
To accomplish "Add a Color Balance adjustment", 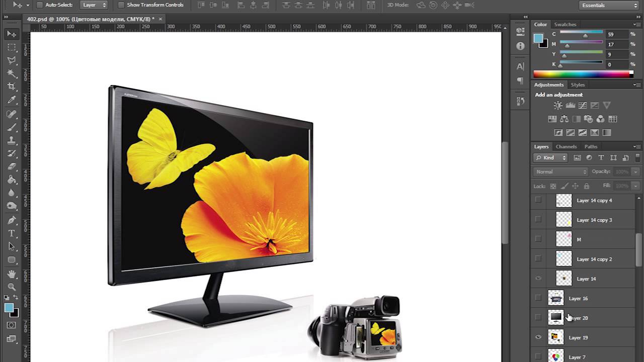I will pos(564,119).
